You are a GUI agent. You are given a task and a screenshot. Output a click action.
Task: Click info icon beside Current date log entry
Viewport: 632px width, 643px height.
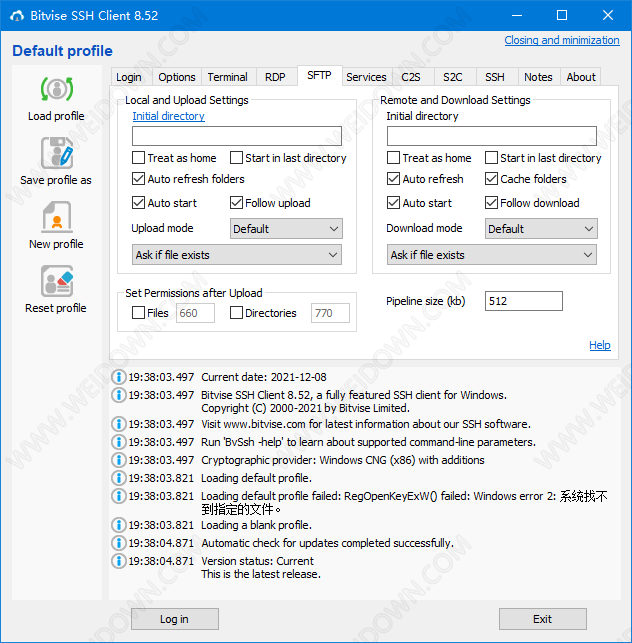coord(119,377)
